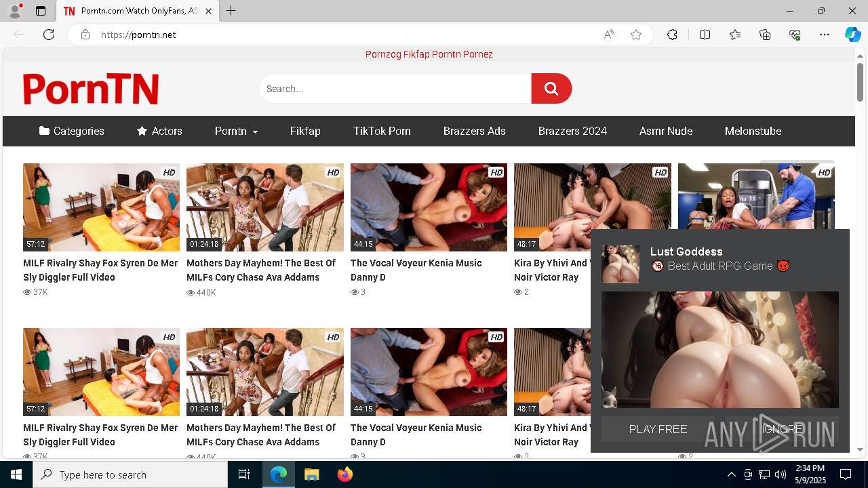Open Actors in the navigation bar

pyautogui.click(x=159, y=131)
